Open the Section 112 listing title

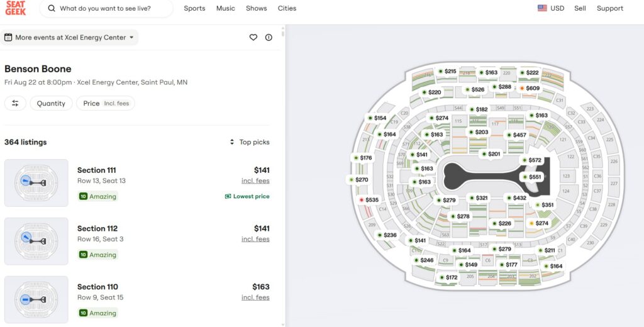(x=97, y=228)
